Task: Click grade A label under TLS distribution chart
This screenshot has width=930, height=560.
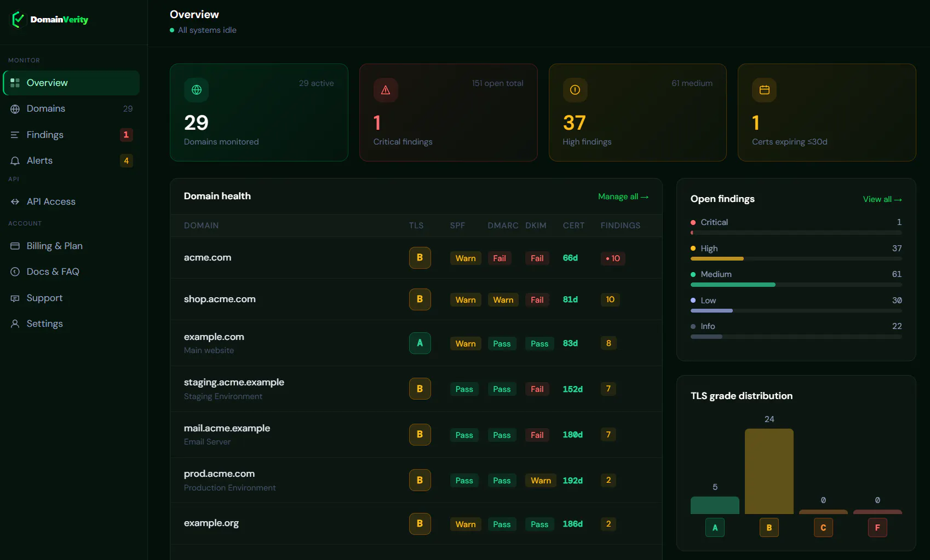Action: pos(715,528)
